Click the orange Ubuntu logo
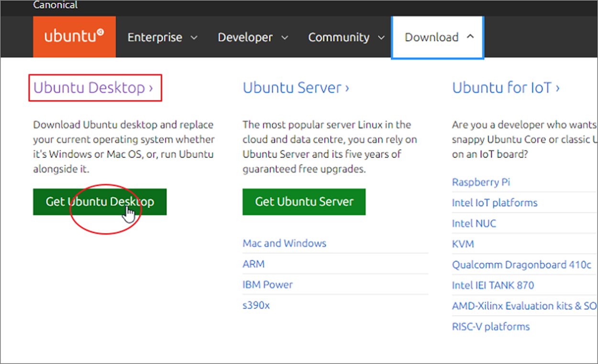598x364 pixels. point(75,37)
